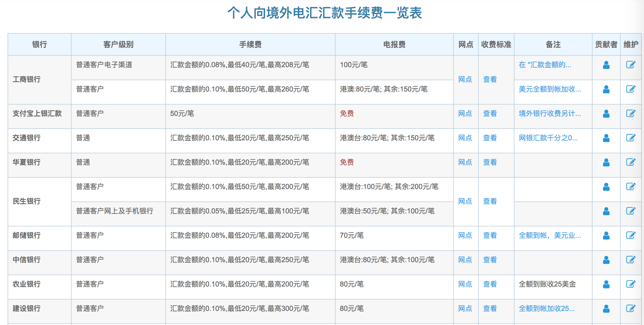Open note link 境外银行收费另计...
644x325 pixels.
tap(550, 113)
